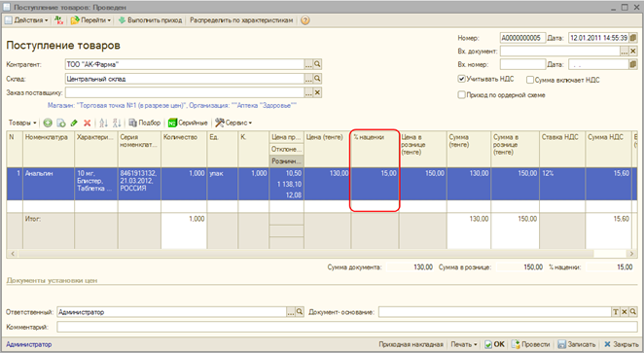This screenshot has width=644, height=353.
Task: Sort table rows ascending icon
Action: coord(103,123)
